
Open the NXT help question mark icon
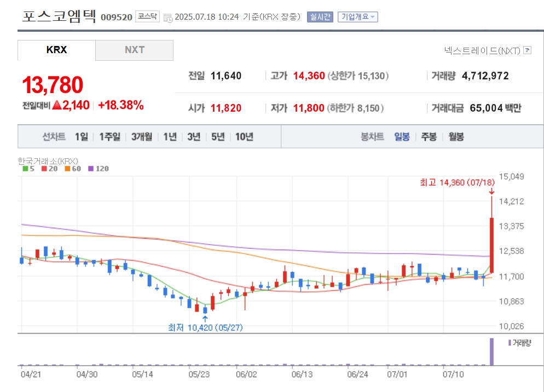point(527,50)
